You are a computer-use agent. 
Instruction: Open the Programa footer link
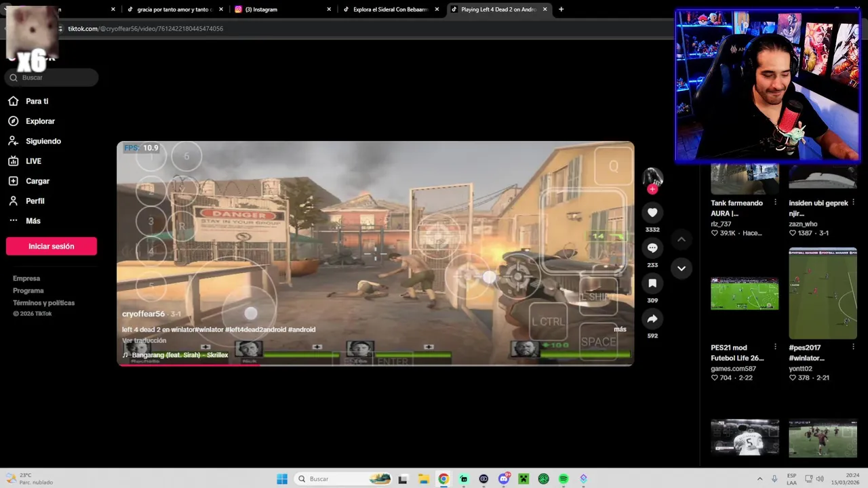click(28, 291)
